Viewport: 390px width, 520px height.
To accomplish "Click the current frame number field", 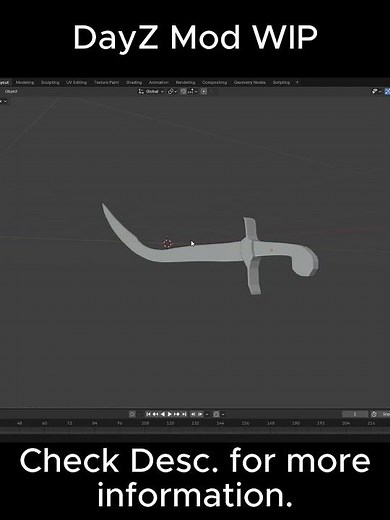I will pyautogui.click(x=355, y=414).
